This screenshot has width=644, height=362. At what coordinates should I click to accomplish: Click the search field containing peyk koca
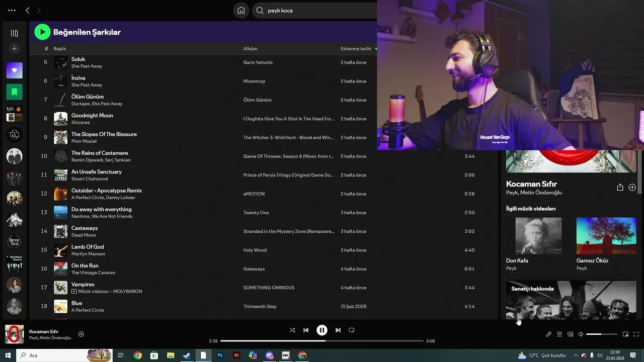click(x=314, y=11)
